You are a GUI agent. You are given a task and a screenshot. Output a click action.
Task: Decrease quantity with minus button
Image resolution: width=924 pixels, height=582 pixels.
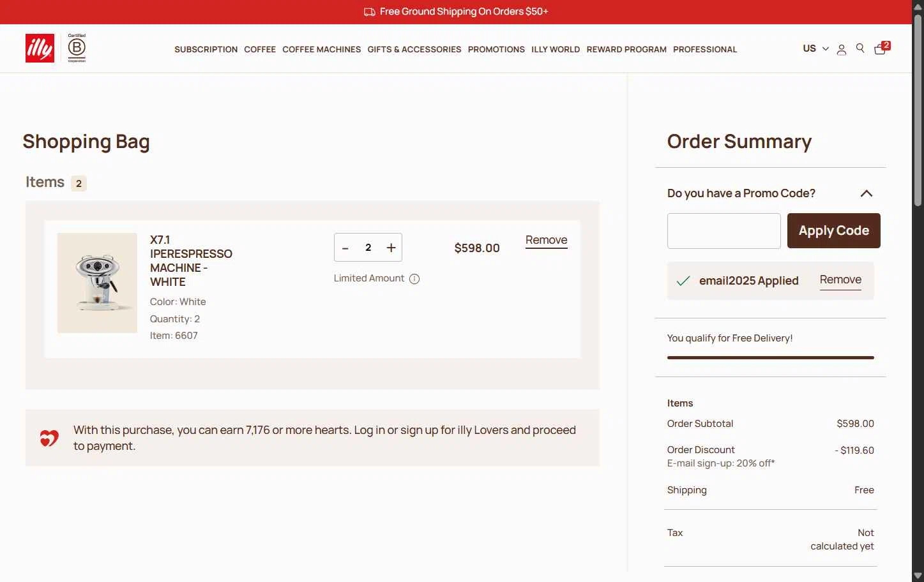(345, 248)
